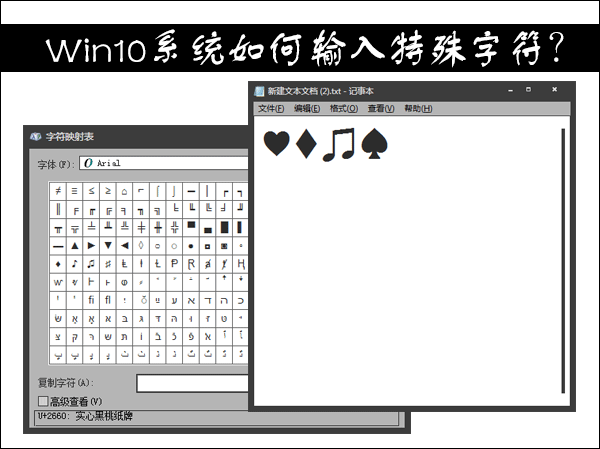Select the down-pointing triangle ▼ character
This screenshot has height=449, width=600.
click(108, 246)
